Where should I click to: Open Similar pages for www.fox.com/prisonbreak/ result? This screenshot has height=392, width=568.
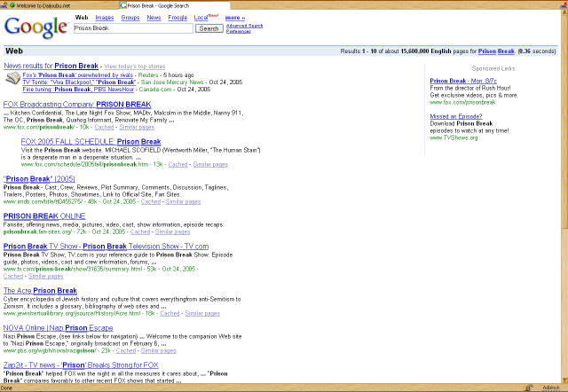(137, 127)
